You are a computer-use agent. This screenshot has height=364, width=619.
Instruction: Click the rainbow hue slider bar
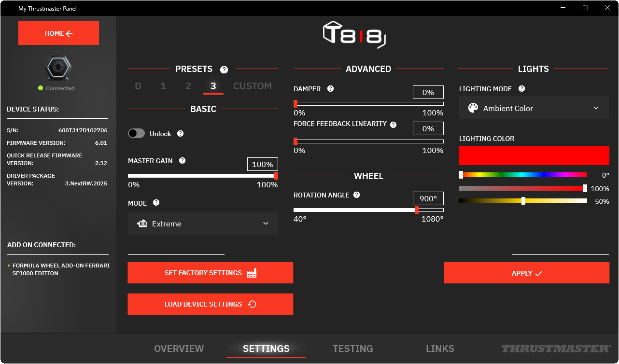tap(523, 175)
